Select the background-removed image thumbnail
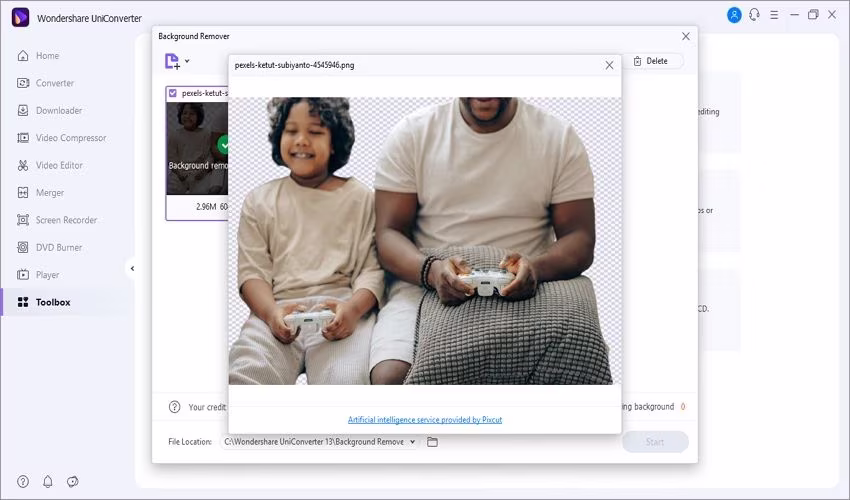The height and width of the screenshot is (500, 850). [197, 149]
